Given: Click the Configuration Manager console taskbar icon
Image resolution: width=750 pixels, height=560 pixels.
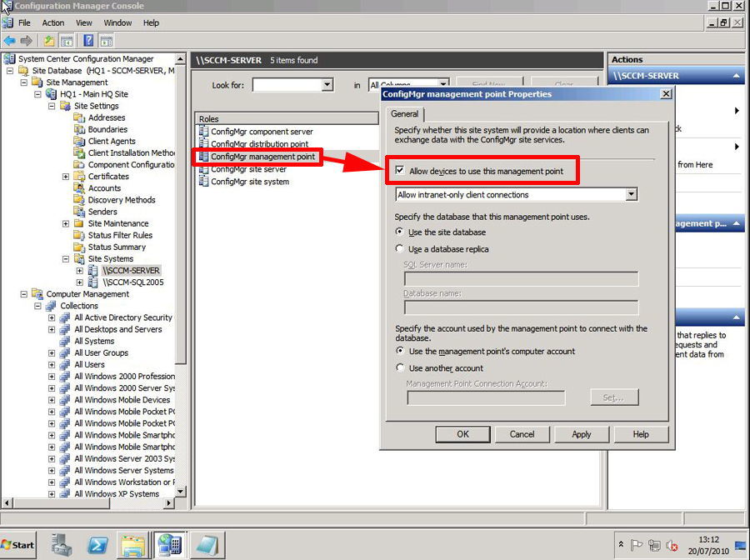Looking at the screenshot, I should 170,545.
